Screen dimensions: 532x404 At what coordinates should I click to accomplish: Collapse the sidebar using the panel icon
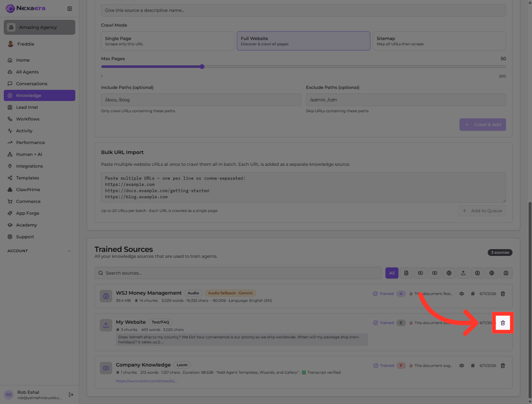coord(70,9)
